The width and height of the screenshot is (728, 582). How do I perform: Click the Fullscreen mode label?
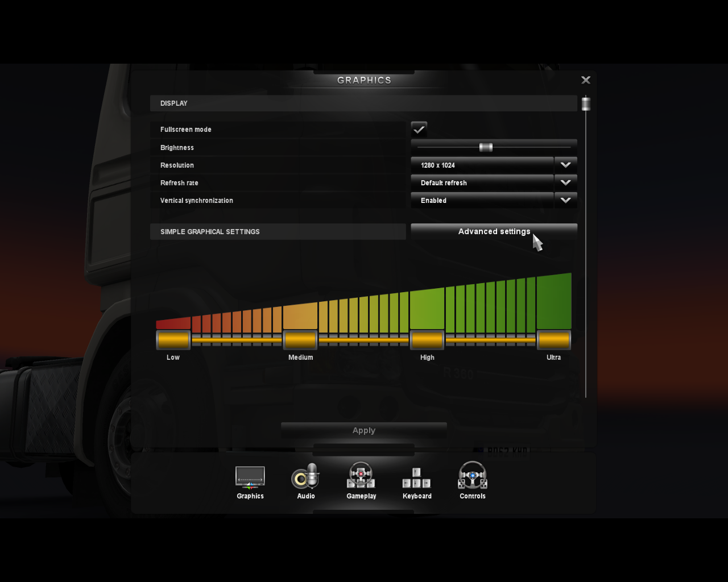click(x=186, y=130)
